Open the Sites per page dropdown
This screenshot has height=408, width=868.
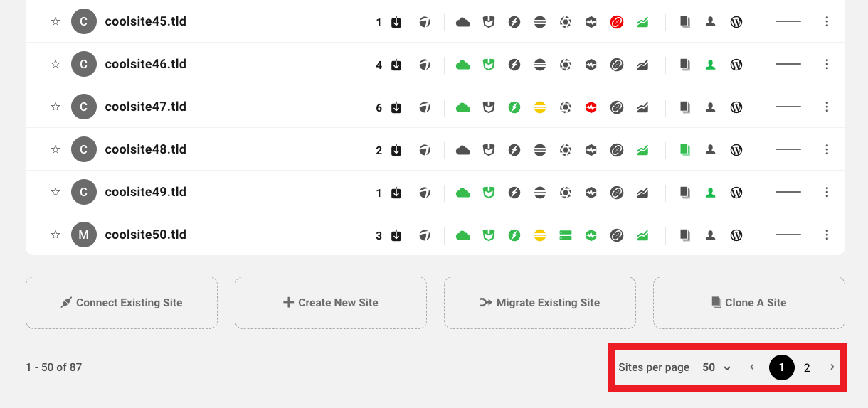click(x=716, y=367)
